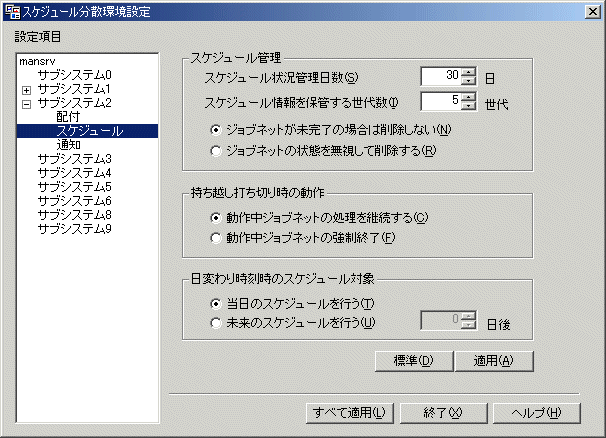Decrease スケジュール状況管理日数 with down arrow

(468, 81)
